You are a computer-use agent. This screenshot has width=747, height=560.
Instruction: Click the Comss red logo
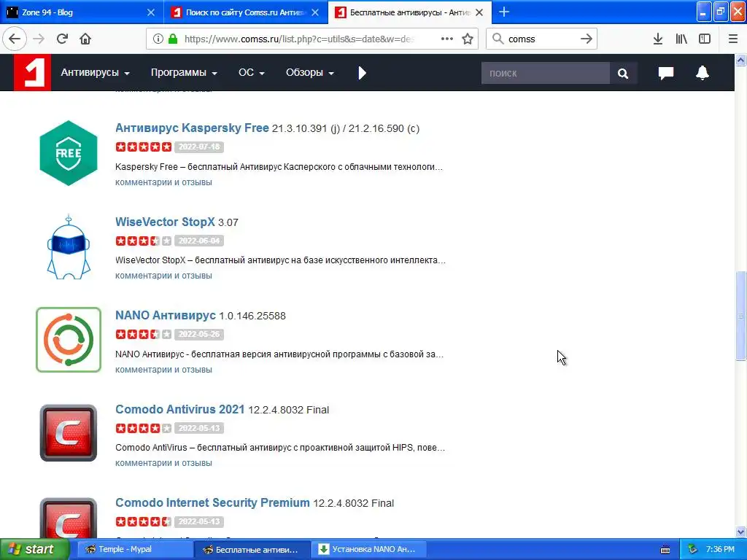[32, 72]
